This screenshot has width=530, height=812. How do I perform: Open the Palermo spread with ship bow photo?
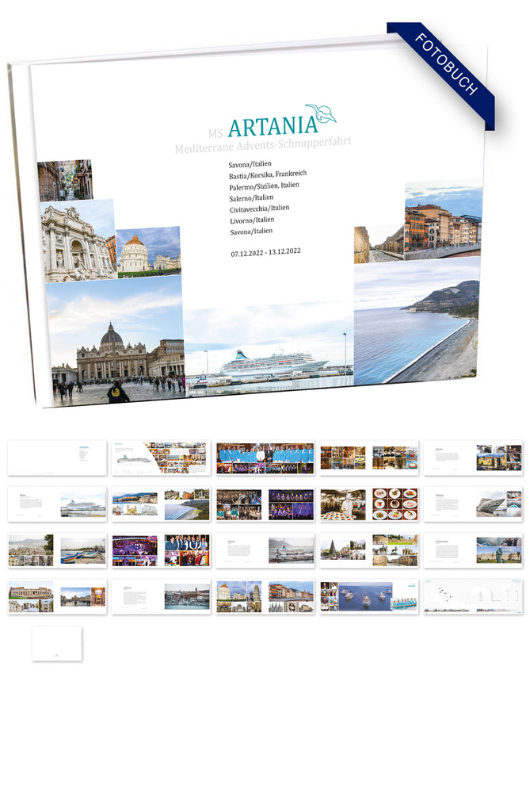pos(473,504)
